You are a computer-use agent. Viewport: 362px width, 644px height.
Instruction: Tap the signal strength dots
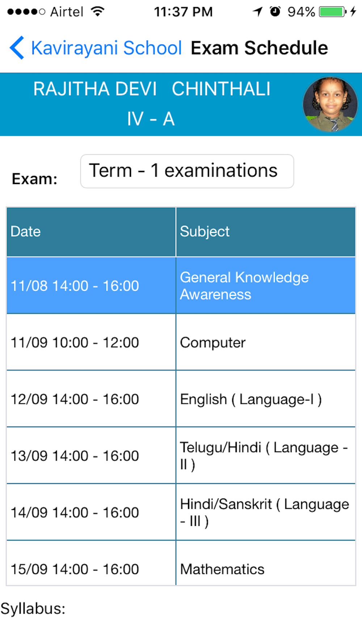[26, 12]
